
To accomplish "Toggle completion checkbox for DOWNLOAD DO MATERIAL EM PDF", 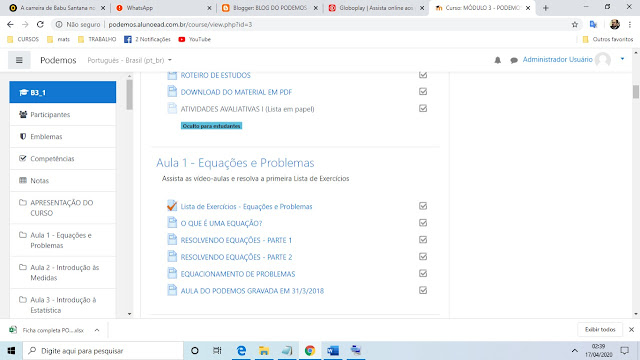I will (423, 91).
